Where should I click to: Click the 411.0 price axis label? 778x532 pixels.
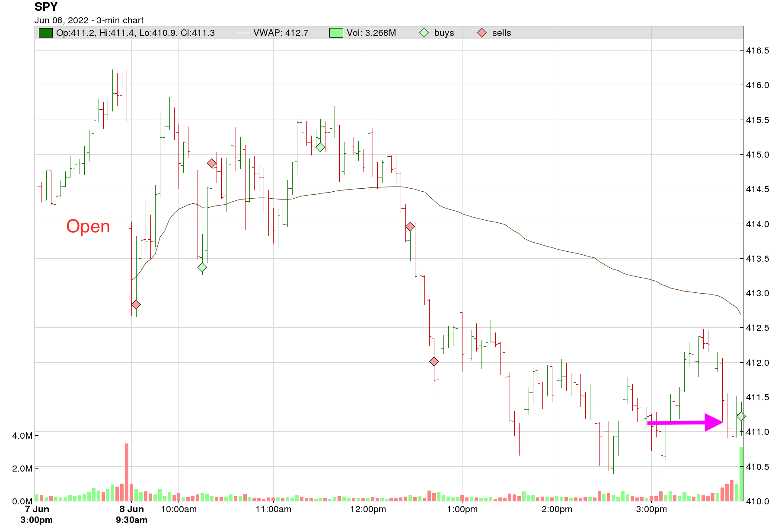click(x=758, y=432)
